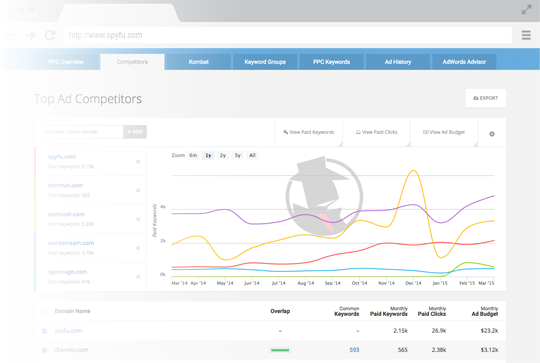Click the 2.38k paid clicks value
The height and width of the screenshot is (363, 540).
coord(439,350)
